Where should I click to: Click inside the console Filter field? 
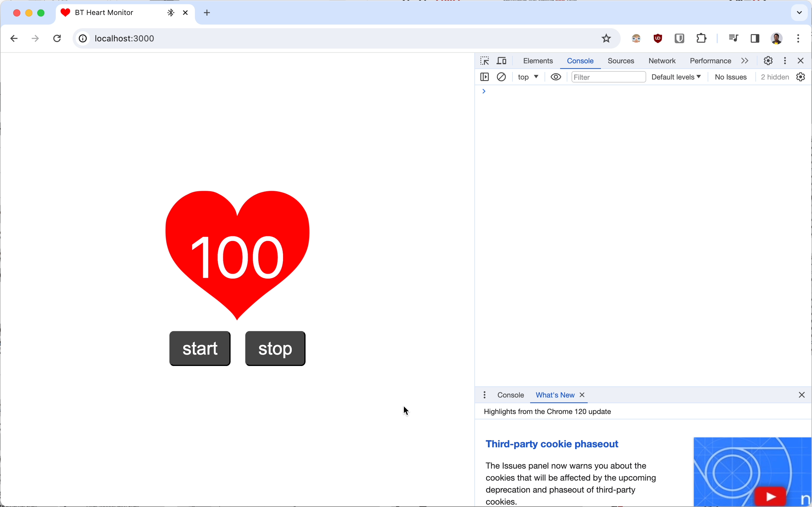click(608, 77)
